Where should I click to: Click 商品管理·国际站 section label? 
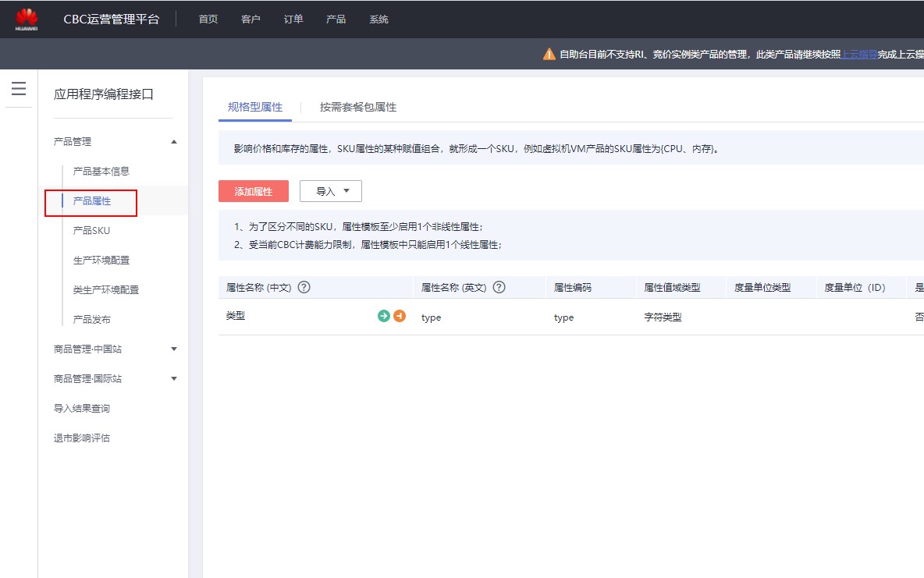pos(88,378)
